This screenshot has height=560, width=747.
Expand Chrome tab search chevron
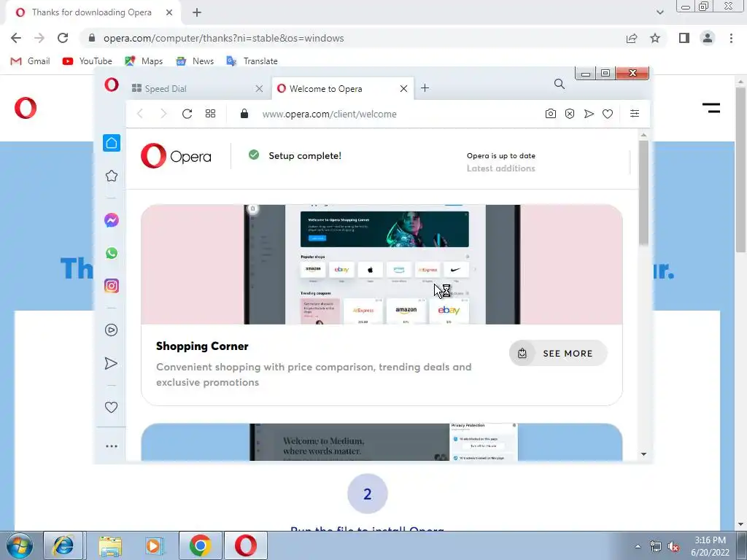click(659, 12)
